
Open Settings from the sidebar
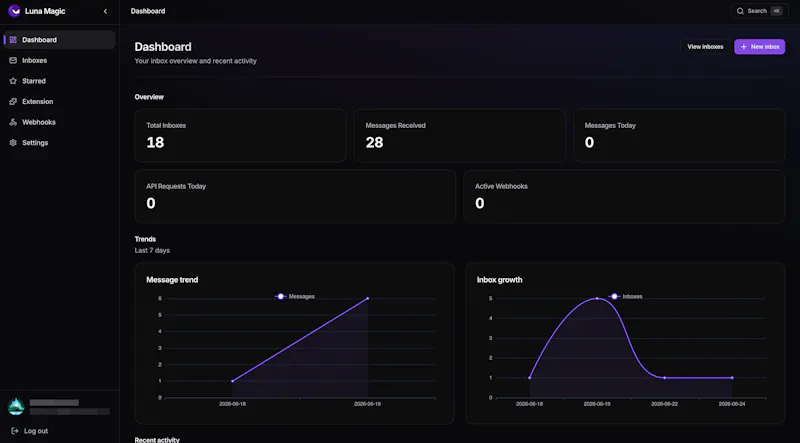point(59,143)
